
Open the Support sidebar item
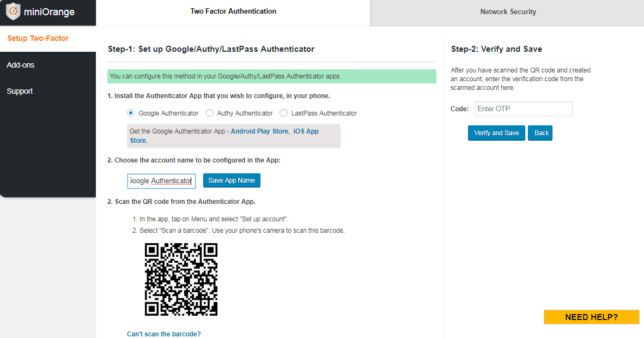[x=20, y=91]
